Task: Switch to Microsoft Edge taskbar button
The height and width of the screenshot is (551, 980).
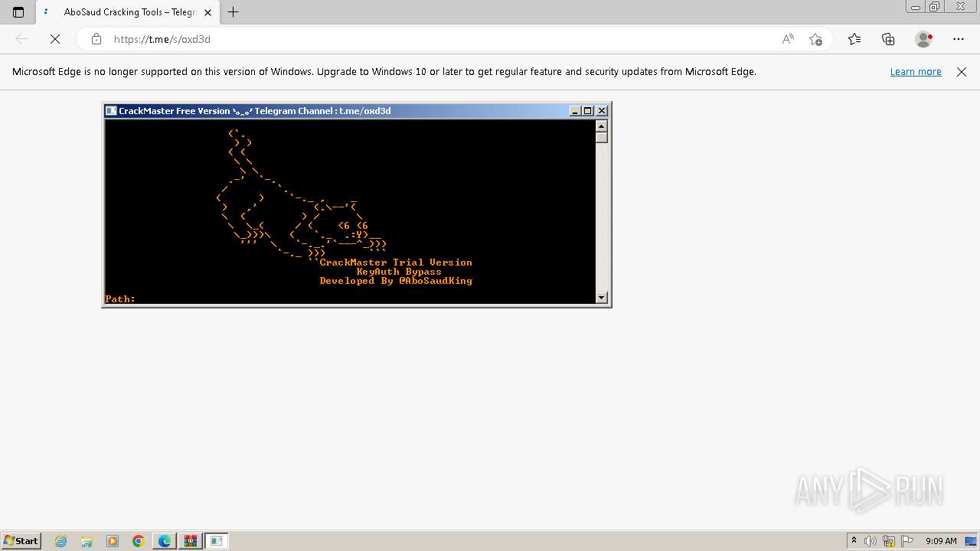Action: coord(165,541)
